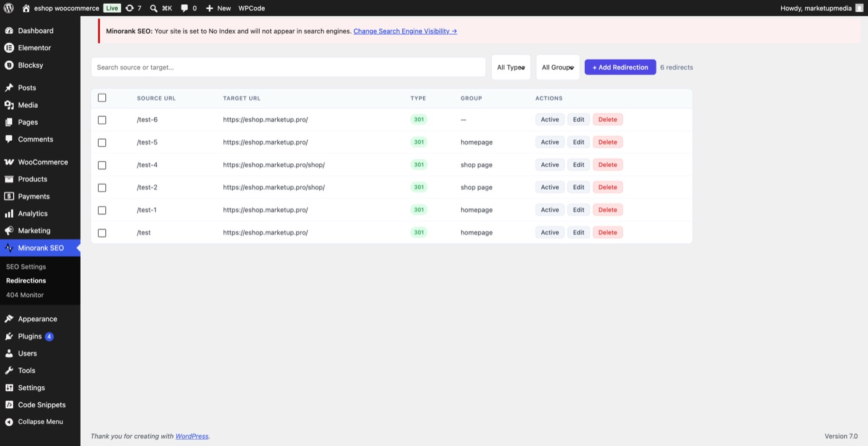Screen dimensions: 868x446
Task: Open the search magnifier icon in admin bar
Action: click(154, 8)
